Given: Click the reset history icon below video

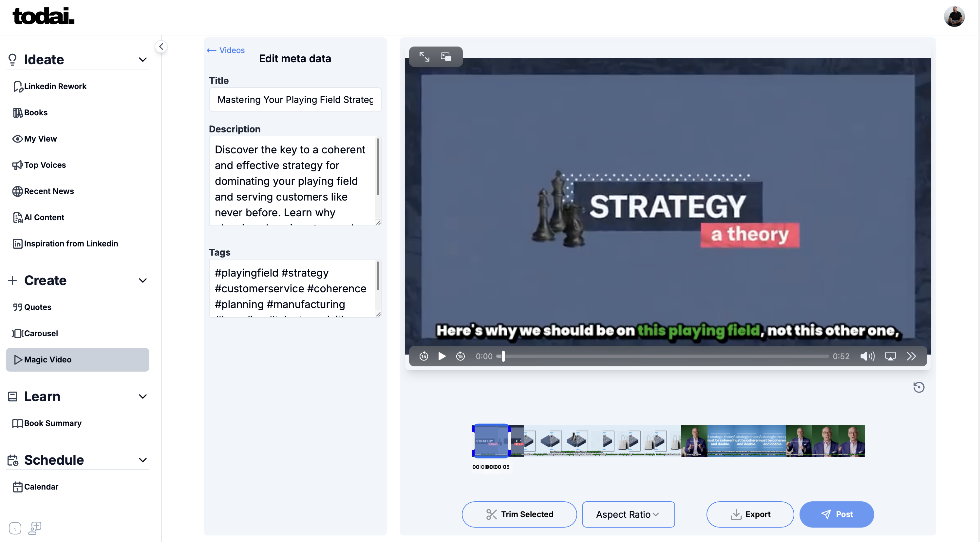Looking at the screenshot, I should [x=918, y=387].
